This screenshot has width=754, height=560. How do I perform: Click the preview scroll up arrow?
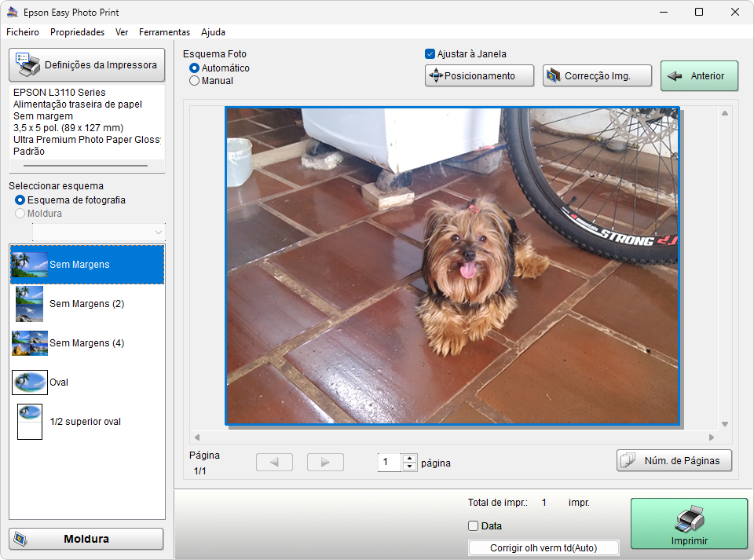pyautogui.click(x=725, y=113)
